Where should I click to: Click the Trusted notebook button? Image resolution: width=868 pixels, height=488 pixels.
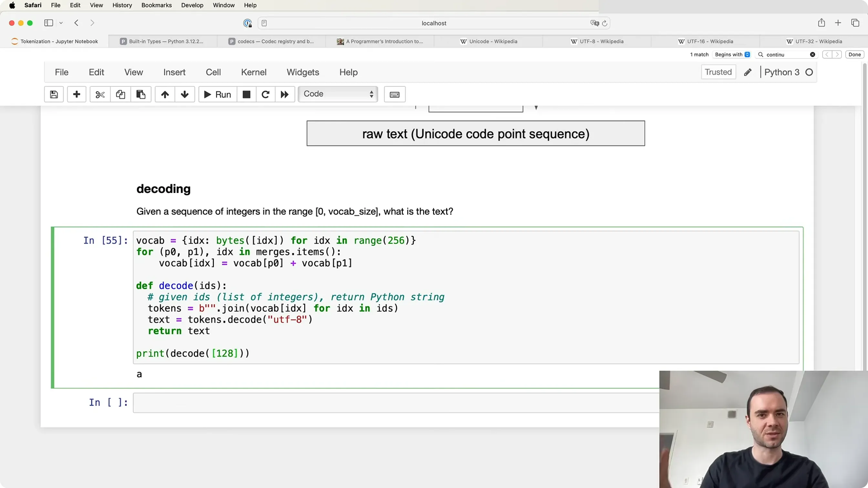tap(718, 72)
